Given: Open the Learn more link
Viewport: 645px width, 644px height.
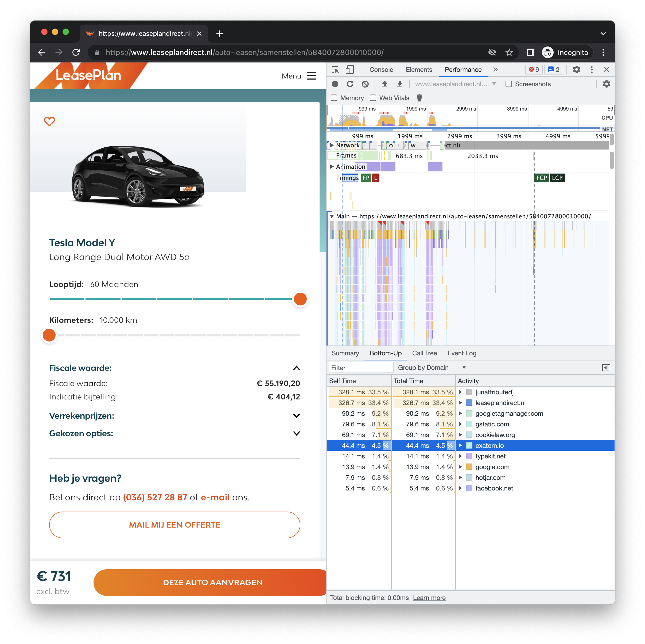Looking at the screenshot, I should click(x=429, y=598).
